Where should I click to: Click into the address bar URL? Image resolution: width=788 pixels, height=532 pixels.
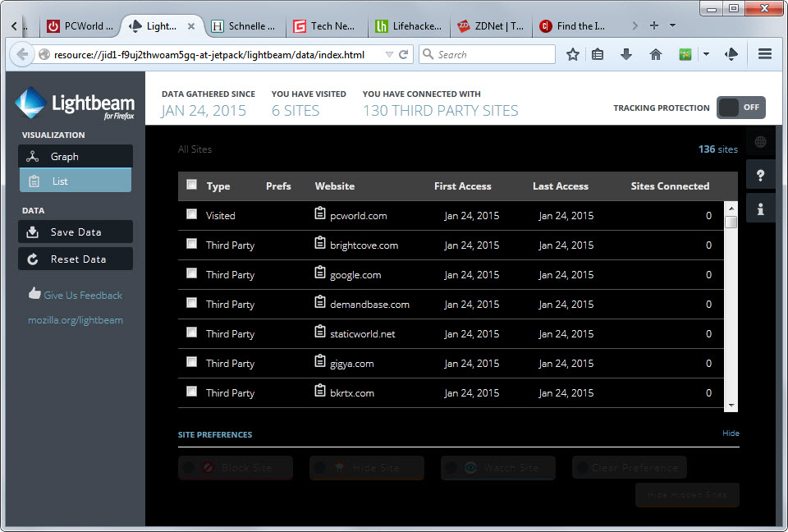point(209,54)
